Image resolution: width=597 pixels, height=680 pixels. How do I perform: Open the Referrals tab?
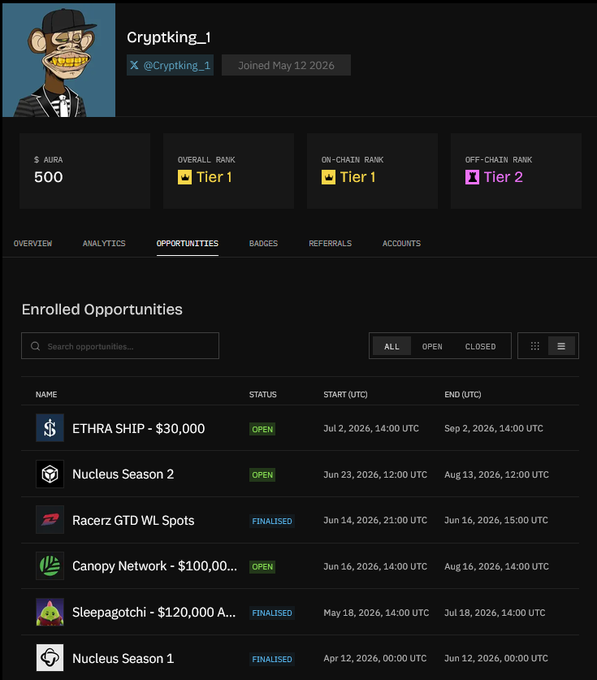(x=330, y=243)
